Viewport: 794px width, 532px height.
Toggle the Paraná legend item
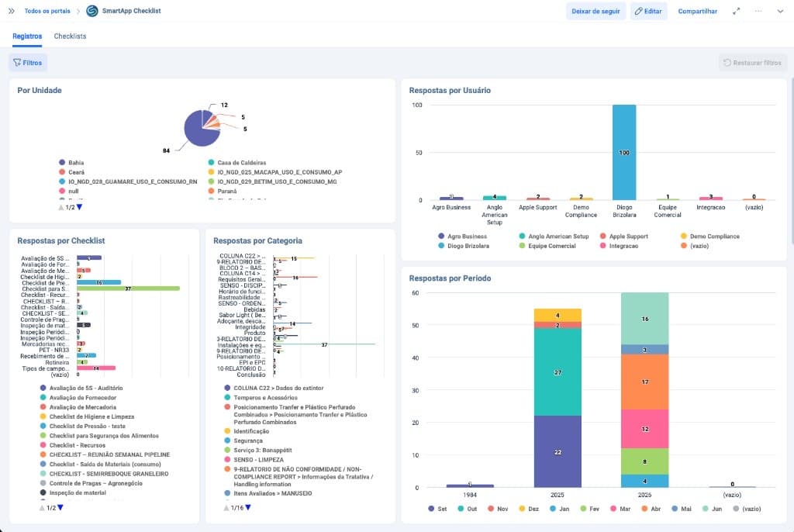223,191
